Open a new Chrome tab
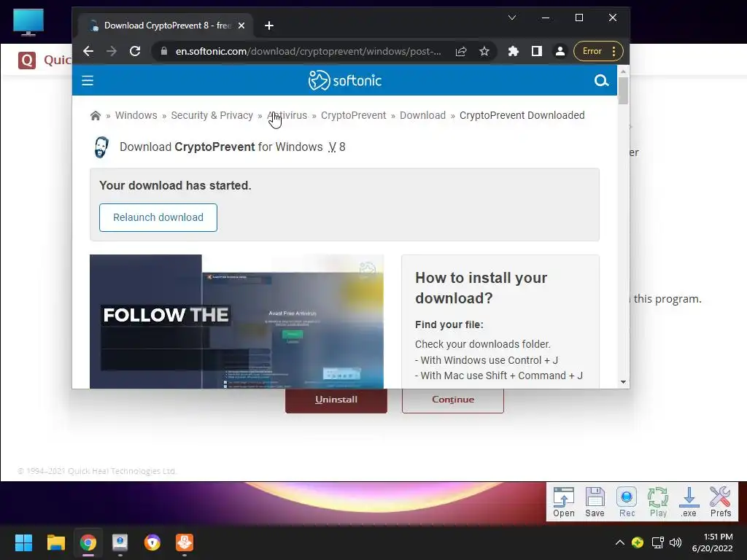The height and width of the screenshot is (560, 747). (x=269, y=26)
